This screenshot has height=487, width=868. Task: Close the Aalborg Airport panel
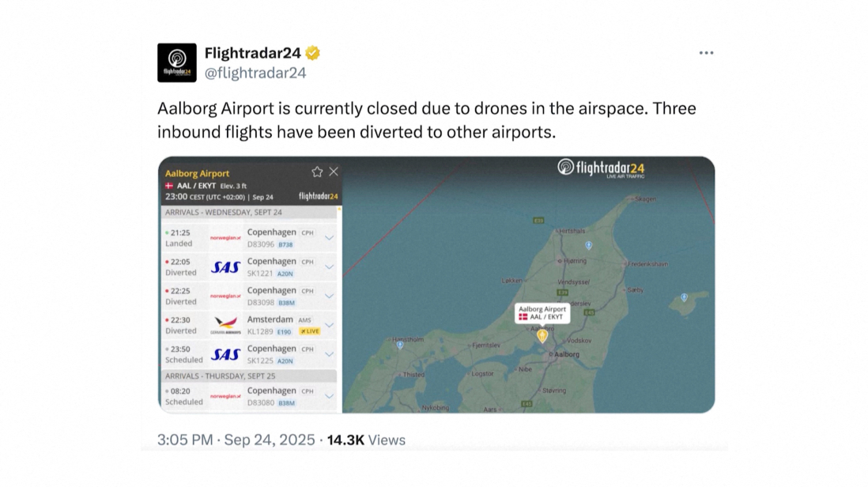pyautogui.click(x=334, y=172)
